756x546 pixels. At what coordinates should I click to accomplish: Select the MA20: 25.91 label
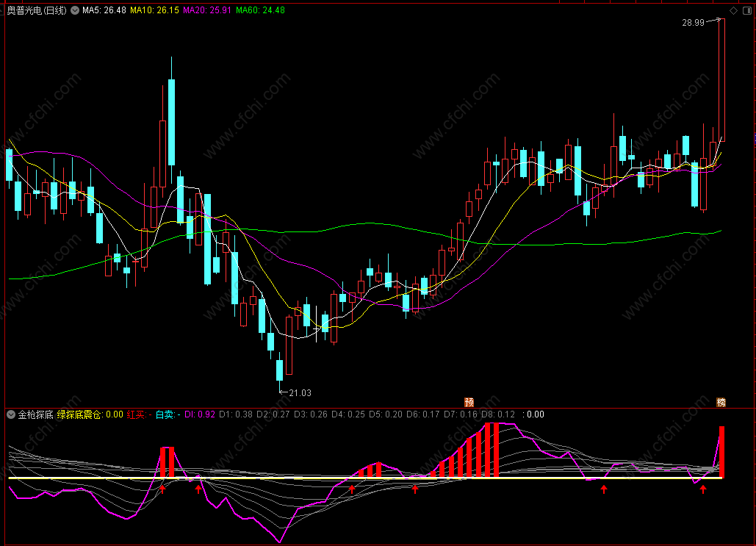[207, 10]
